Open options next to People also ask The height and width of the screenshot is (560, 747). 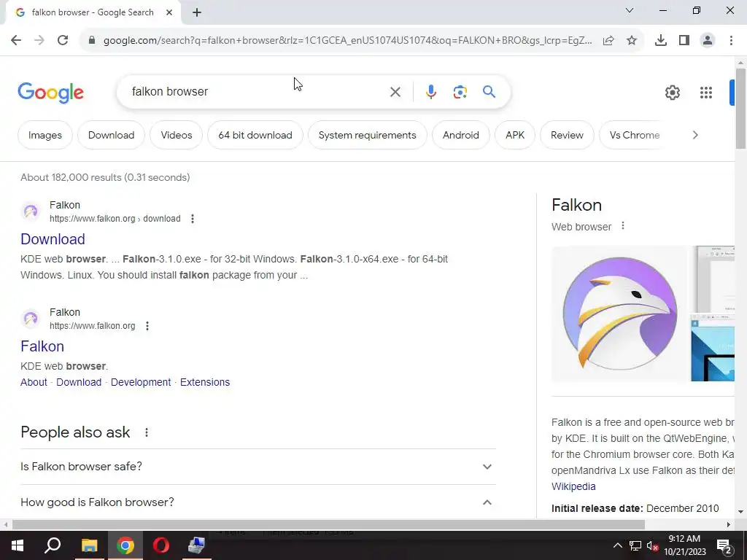coord(146,432)
